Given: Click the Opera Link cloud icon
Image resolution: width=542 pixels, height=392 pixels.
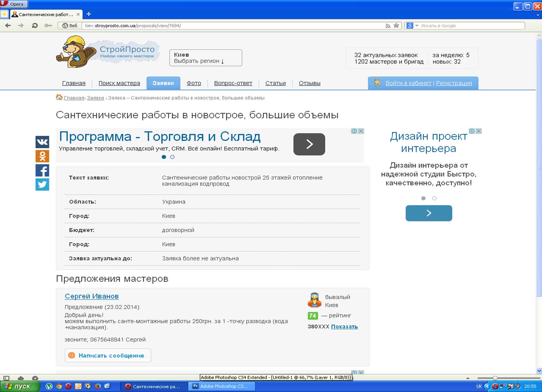Looking at the screenshot, I should point(21,378).
